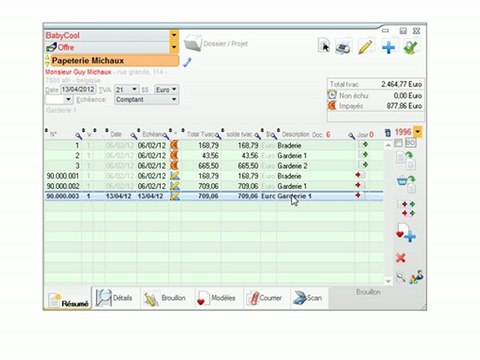Select row 90.000.003 Garderie 1

(x=214, y=196)
